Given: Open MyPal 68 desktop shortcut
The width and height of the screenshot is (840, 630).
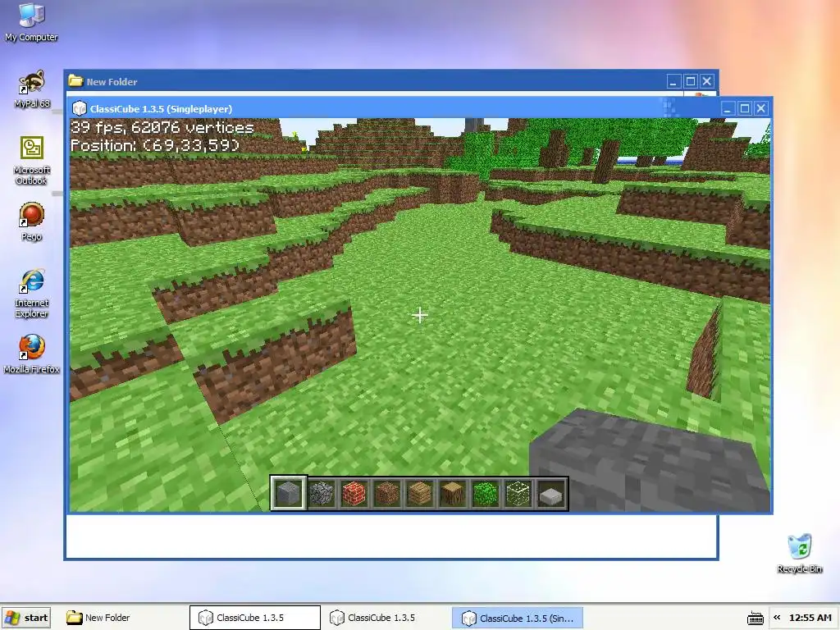Looking at the screenshot, I should point(32,89).
